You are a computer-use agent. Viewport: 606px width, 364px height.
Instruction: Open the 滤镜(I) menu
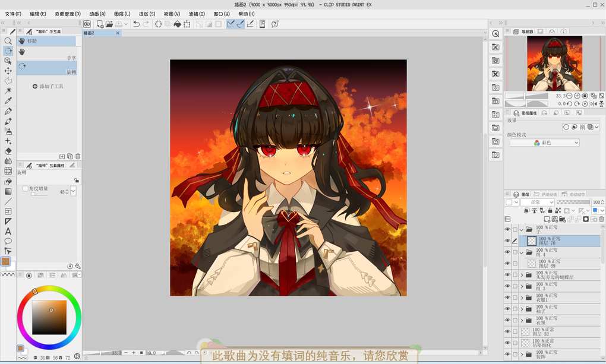pyautogui.click(x=197, y=14)
